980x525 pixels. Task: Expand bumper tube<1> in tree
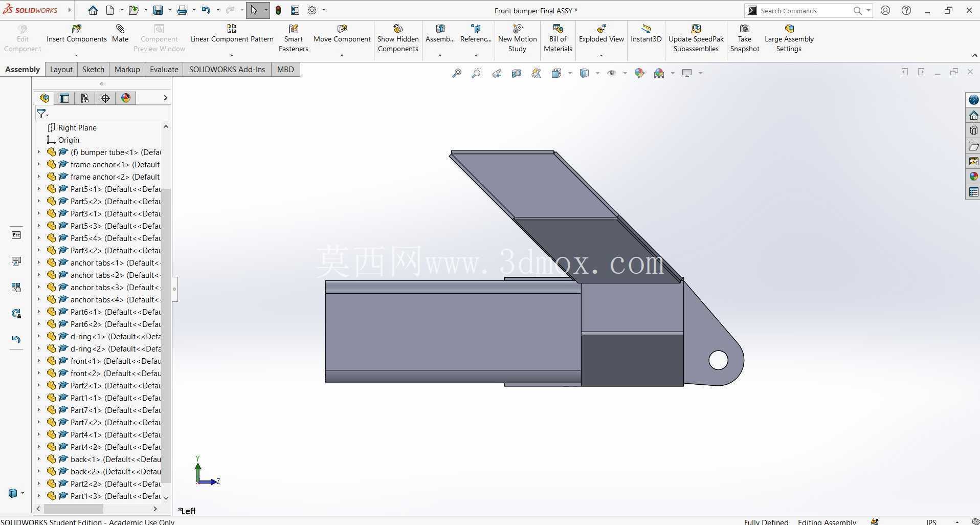[x=38, y=152]
